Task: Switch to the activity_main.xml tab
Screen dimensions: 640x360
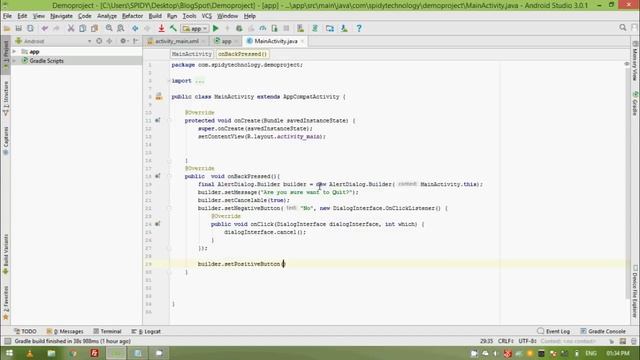Action: point(176,41)
